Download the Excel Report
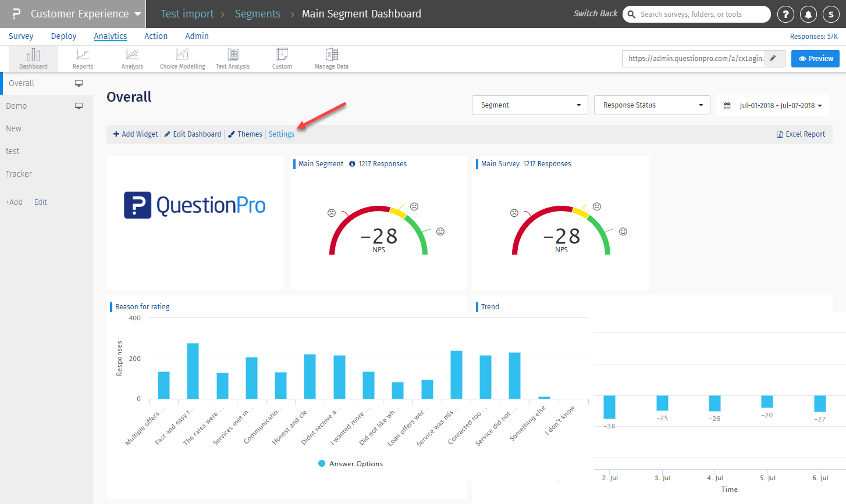This screenshot has height=504, width=846. coord(801,134)
